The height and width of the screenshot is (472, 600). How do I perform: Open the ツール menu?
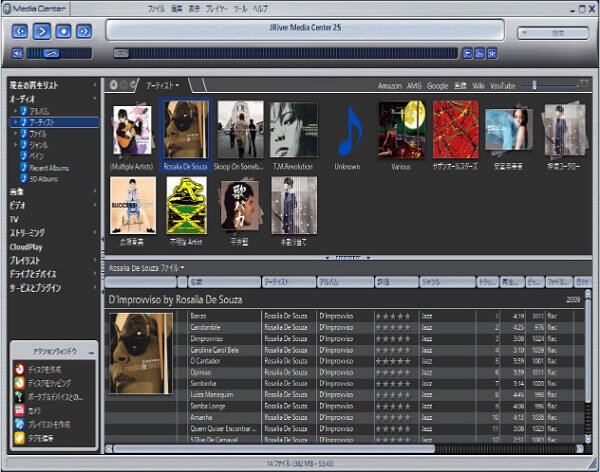(x=240, y=9)
